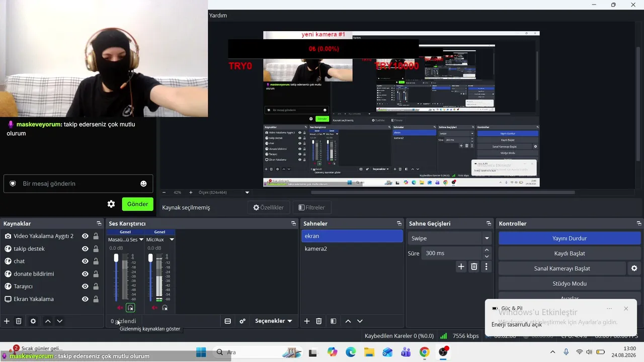
Task: Open the Yardım menu
Action: (x=218, y=16)
